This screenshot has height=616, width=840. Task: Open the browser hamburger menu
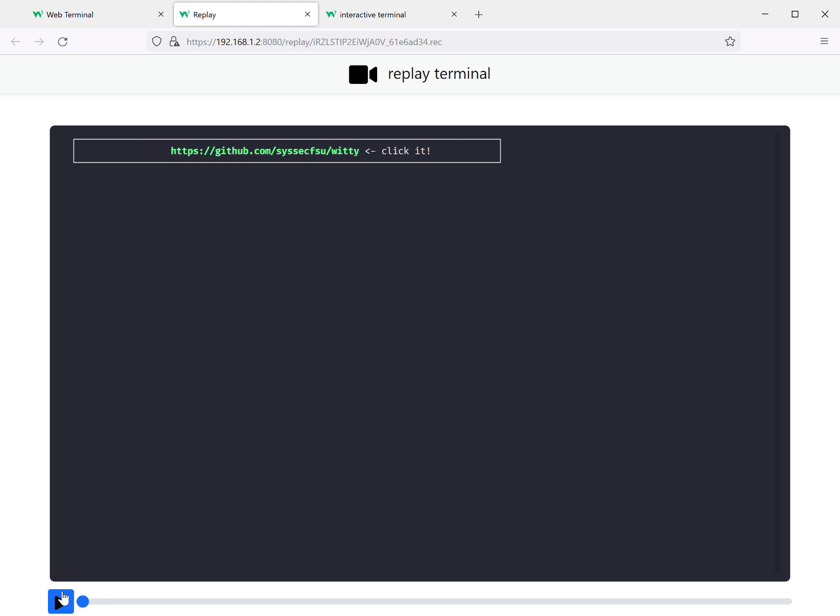pos(824,41)
